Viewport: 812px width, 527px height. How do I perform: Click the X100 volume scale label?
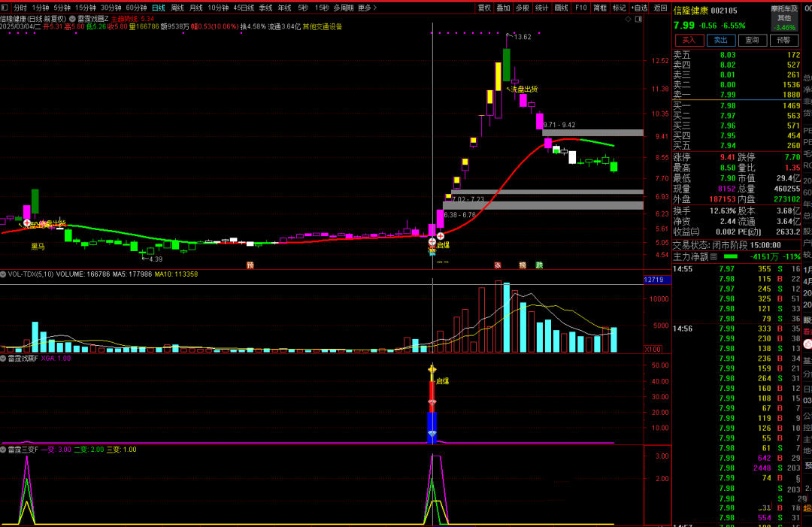653,350
